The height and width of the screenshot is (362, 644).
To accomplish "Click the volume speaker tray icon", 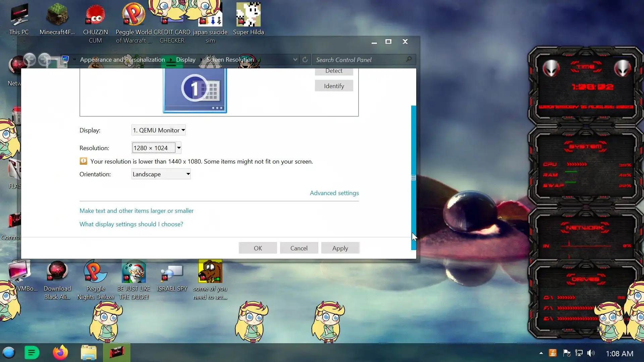I will [x=591, y=353].
